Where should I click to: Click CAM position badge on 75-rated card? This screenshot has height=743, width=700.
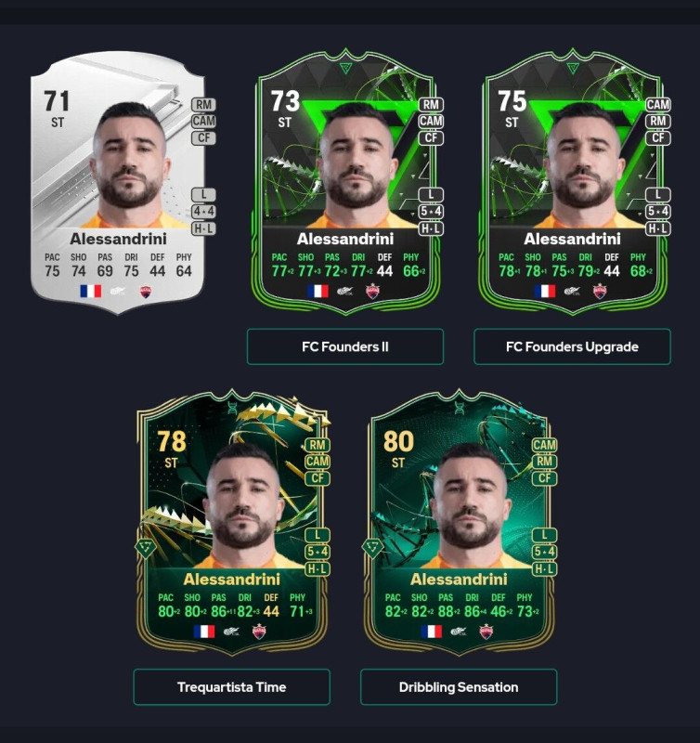(658, 104)
